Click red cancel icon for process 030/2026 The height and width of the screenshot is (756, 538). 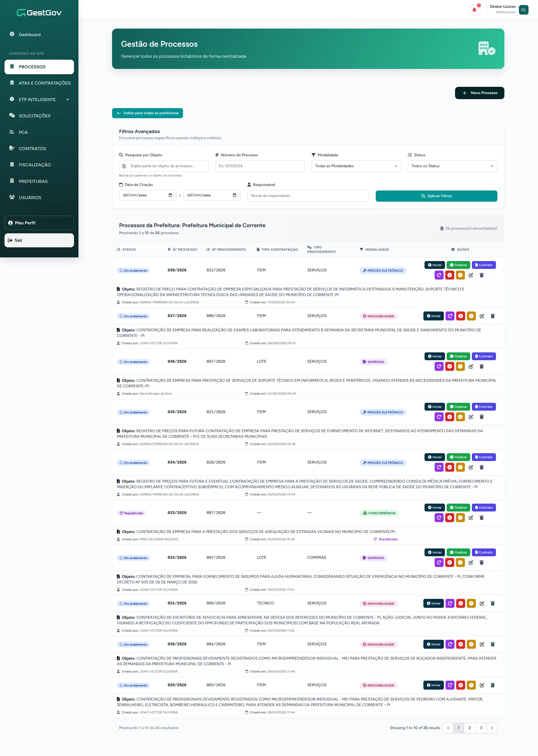click(x=460, y=644)
